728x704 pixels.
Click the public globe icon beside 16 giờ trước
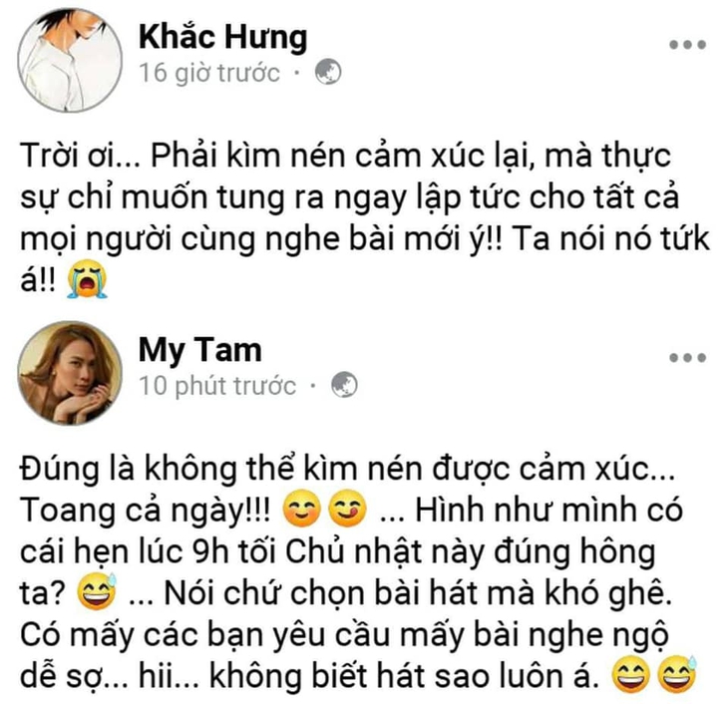click(x=328, y=72)
